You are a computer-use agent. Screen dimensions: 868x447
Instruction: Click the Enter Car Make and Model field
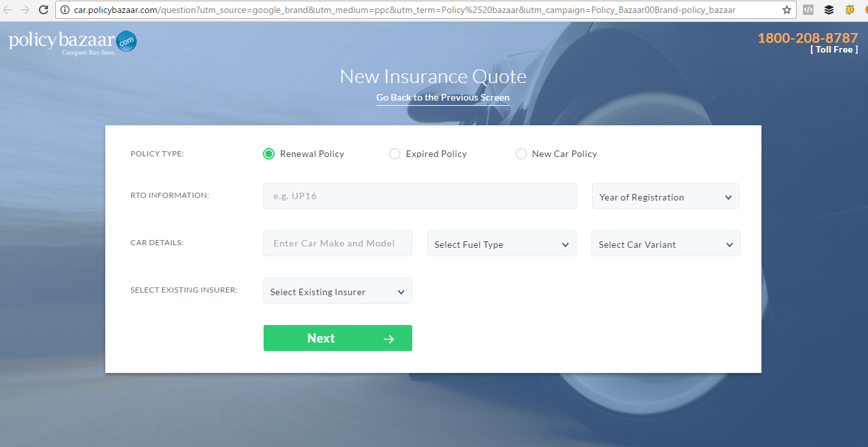[338, 243]
